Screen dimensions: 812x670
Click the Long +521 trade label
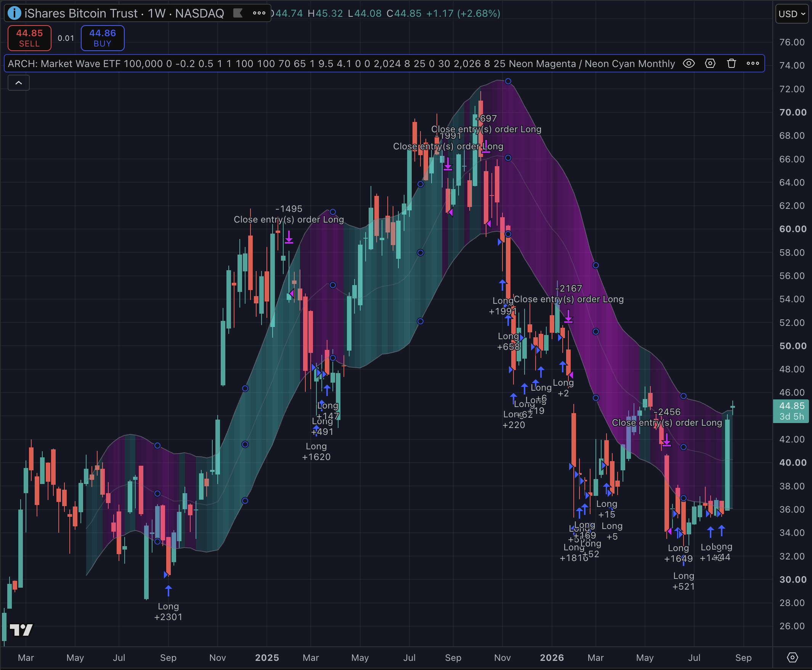coord(684,581)
